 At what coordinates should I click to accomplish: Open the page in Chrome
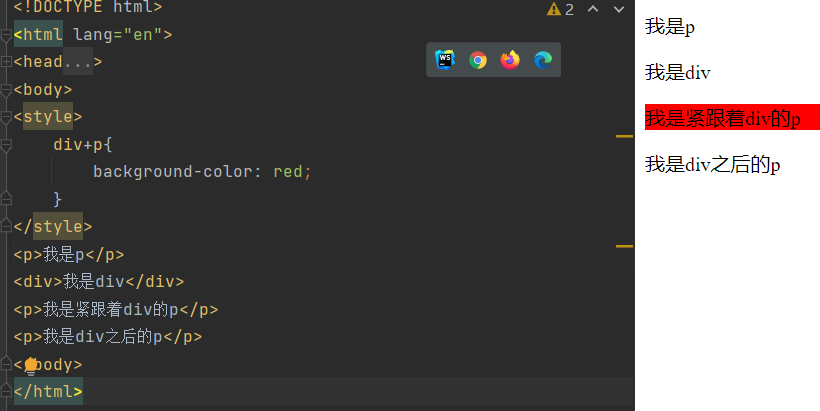[x=478, y=60]
